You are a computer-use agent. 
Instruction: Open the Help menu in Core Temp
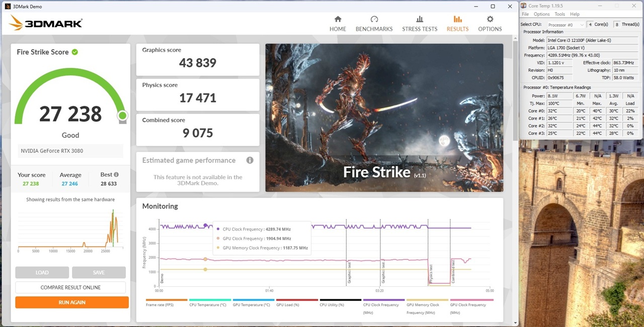(575, 14)
